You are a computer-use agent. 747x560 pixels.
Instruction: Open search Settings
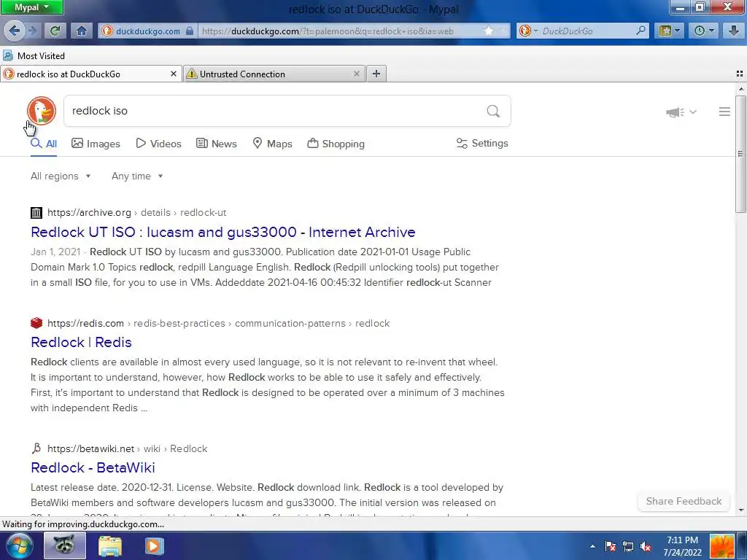(482, 144)
